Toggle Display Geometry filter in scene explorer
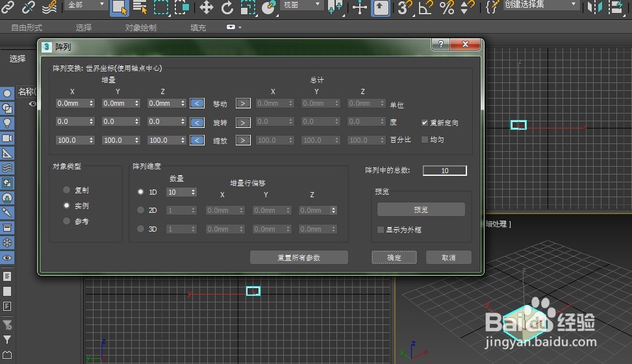This screenshot has width=632, height=364. 7,93
